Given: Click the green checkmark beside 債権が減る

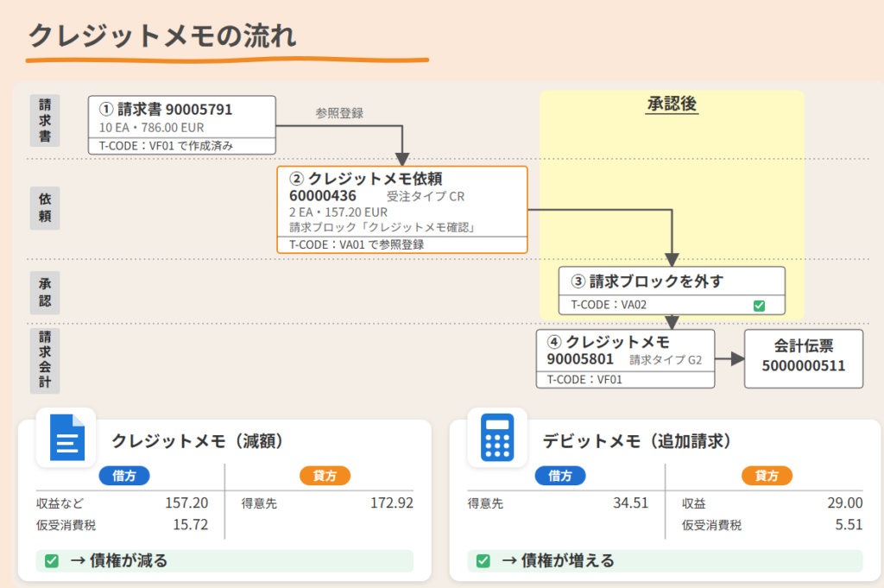Looking at the screenshot, I should coord(52,561).
